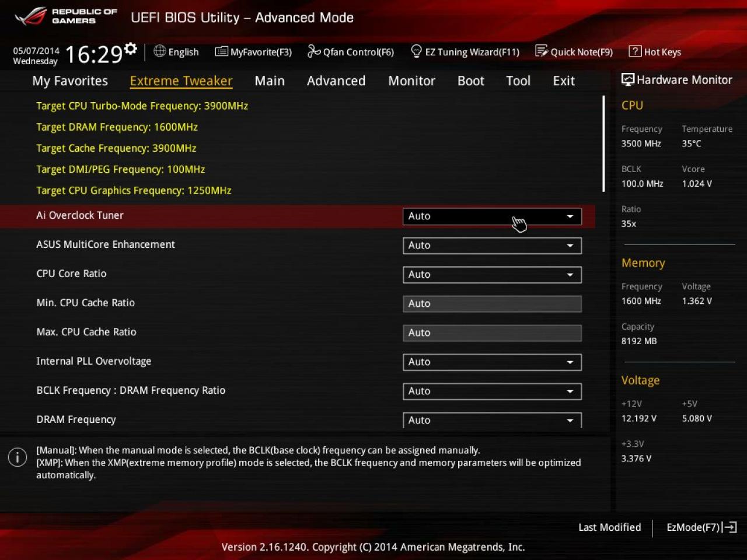This screenshot has height=560, width=747.
Task: Switch to EzMode(F7)
Action: pyautogui.click(x=693, y=527)
